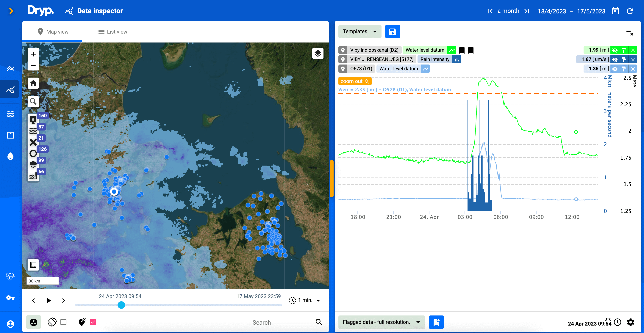This screenshot has height=333, width=644.
Task: Uncheck the pink checked checkbox
Action: click(x=93, y=322)
